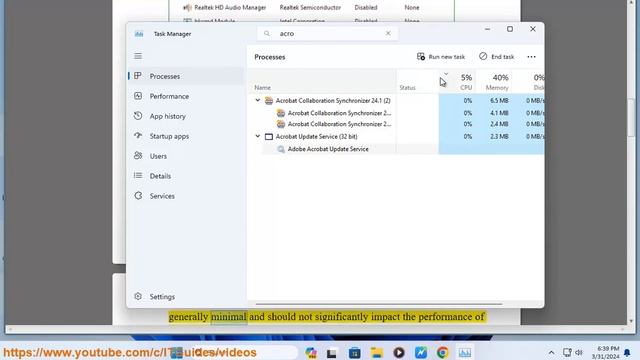
Task: Show hidden tray icons chevron
Action: coord(551,353)
